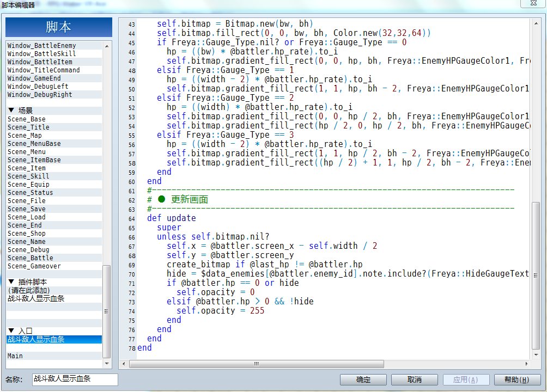547x392 pixels.
Task: Select Scene_MenuBase script
Action: coord(54,144)
